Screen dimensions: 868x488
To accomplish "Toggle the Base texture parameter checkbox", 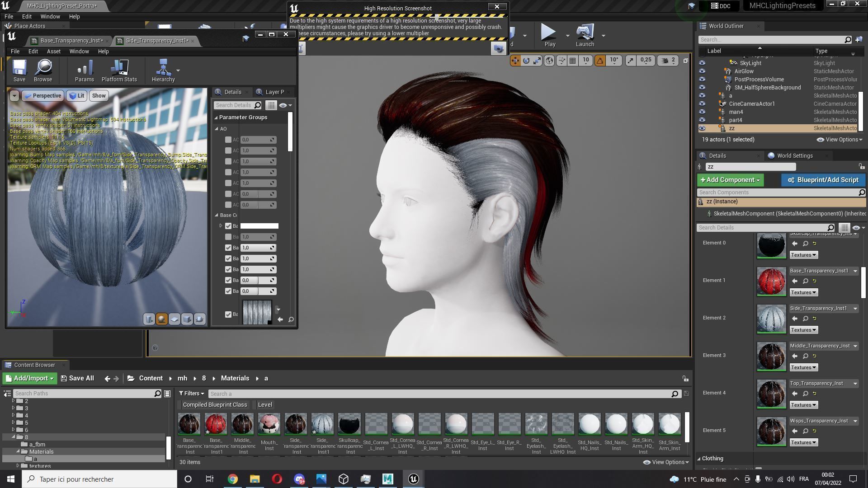I will coord(228,314).
